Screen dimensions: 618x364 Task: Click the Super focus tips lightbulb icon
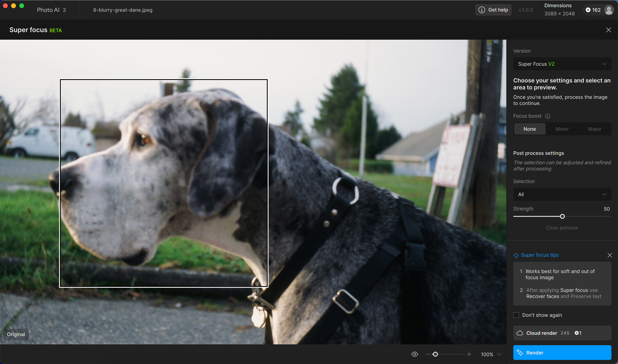tap(516, 255)
